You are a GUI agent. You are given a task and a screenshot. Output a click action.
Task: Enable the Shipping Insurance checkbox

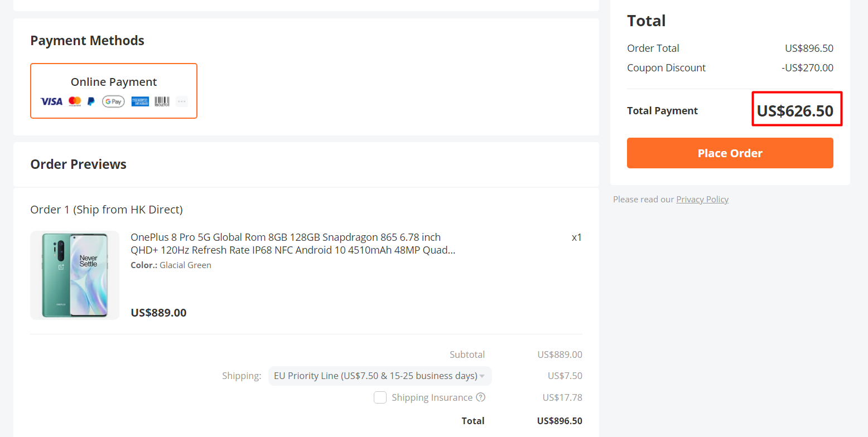click(x=380, y=397)
